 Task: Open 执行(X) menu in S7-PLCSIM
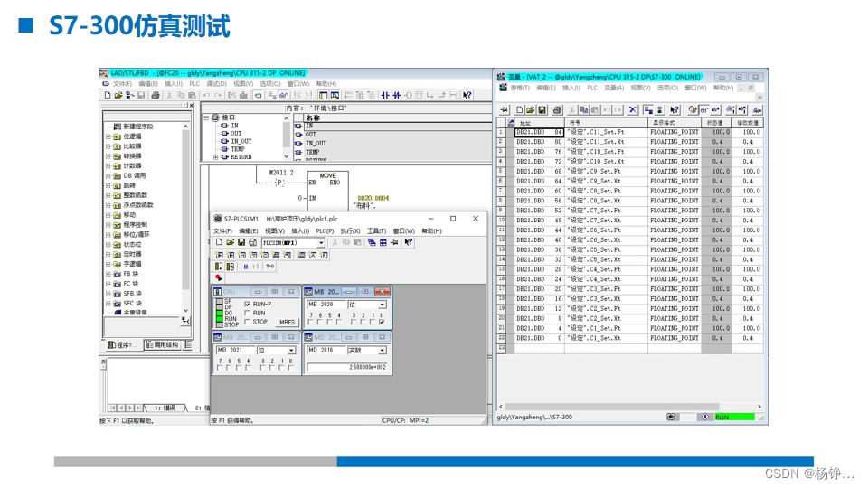coord(350,231)
